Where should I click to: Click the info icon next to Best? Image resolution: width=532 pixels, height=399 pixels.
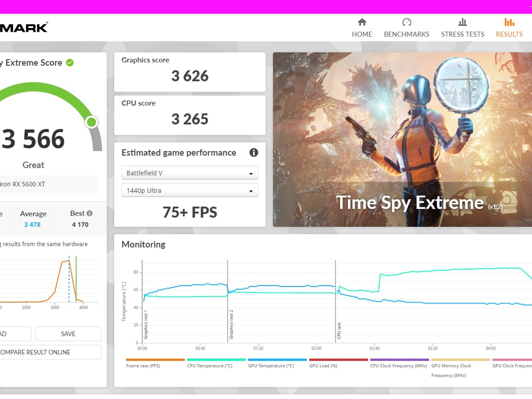click(90, 213)
